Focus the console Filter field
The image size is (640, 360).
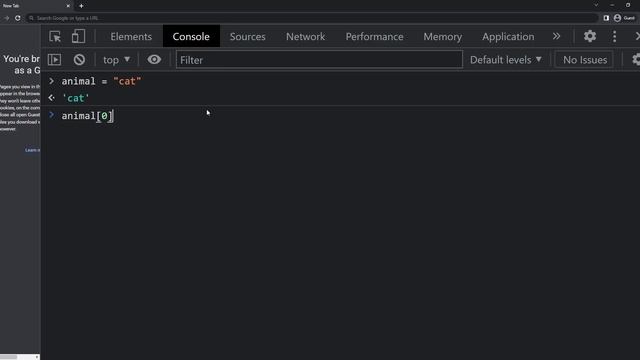click(x=319, y=60)
